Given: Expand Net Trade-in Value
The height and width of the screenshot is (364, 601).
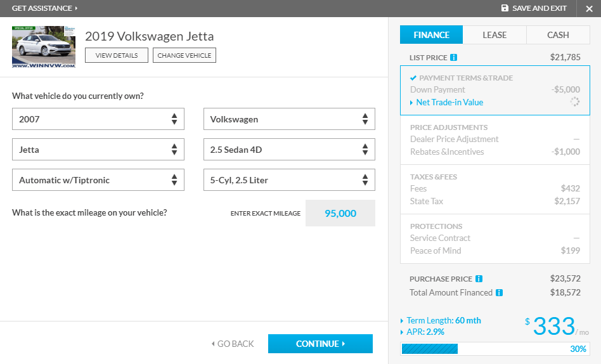Looking at the screenshot, I should (x=446, y=102).
